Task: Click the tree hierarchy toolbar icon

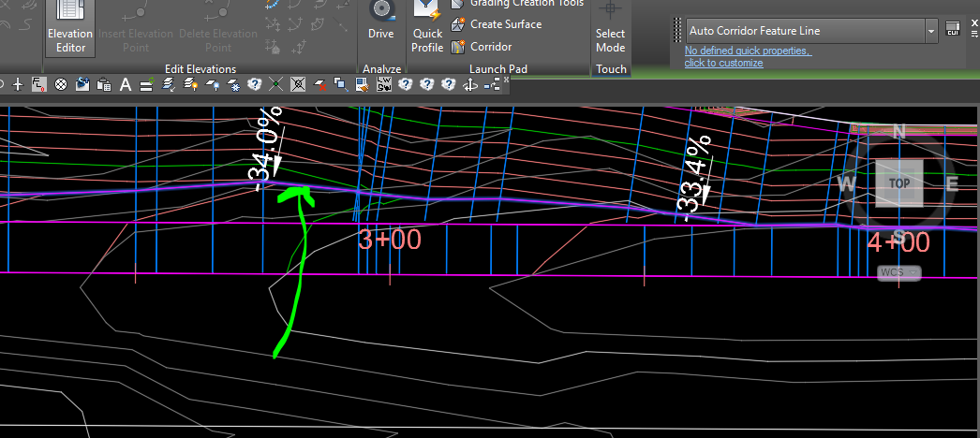Action: click(x=493, y=84)
